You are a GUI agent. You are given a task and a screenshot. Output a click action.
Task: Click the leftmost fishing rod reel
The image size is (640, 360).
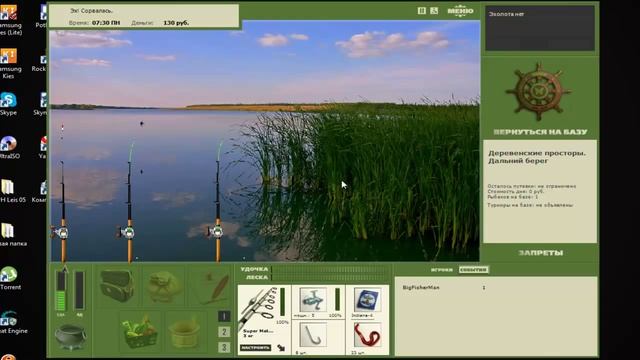[x=61, y=233]
